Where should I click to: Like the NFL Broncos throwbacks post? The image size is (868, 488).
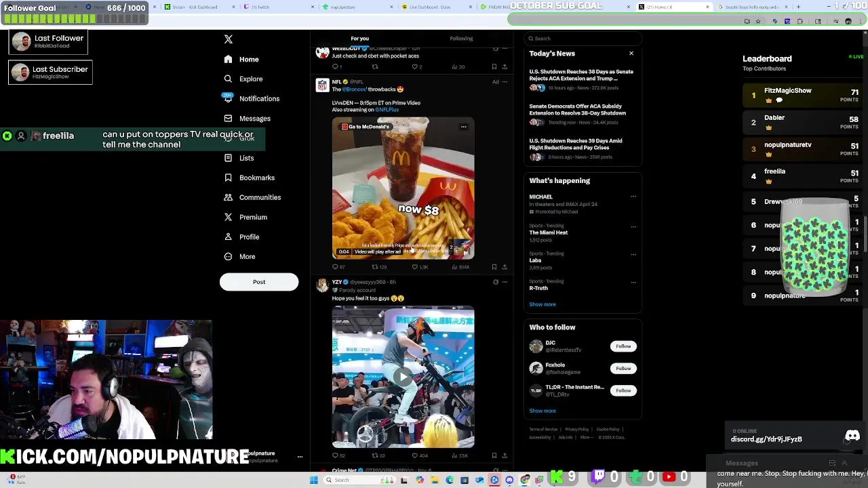(420, 267)
